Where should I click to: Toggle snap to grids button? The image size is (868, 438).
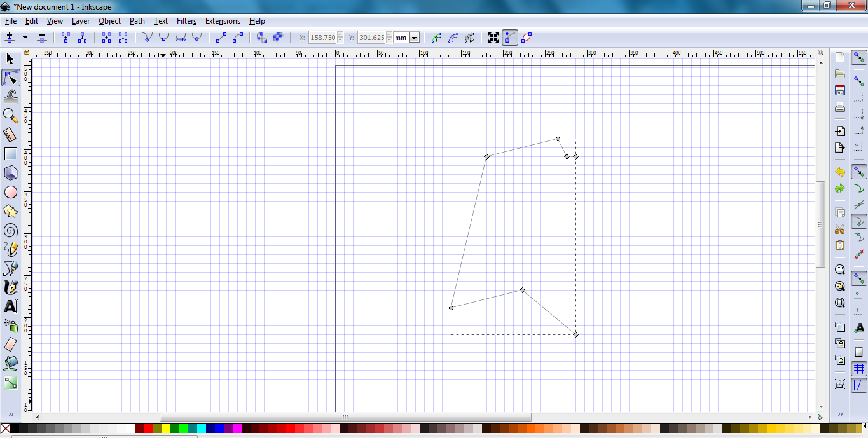[x=859, y=369]
